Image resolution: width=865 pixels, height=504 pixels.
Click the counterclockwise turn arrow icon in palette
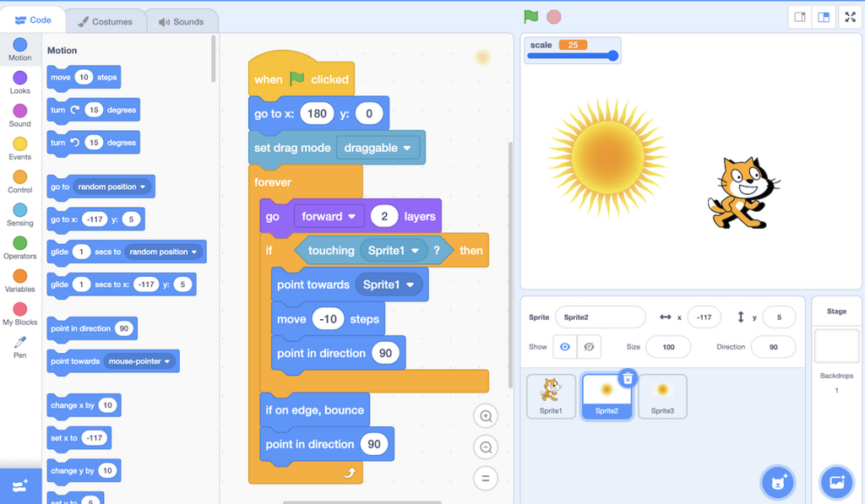point(75,143)
